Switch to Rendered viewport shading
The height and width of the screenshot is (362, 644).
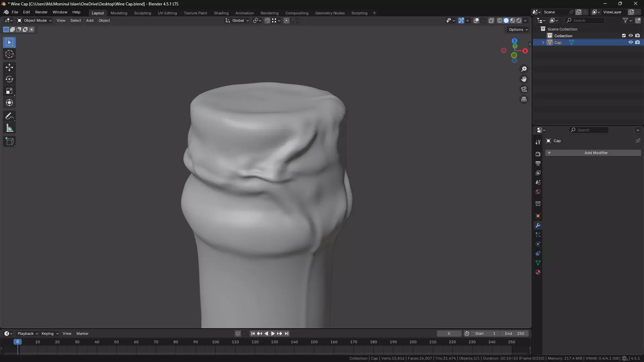tap(519, 20)
